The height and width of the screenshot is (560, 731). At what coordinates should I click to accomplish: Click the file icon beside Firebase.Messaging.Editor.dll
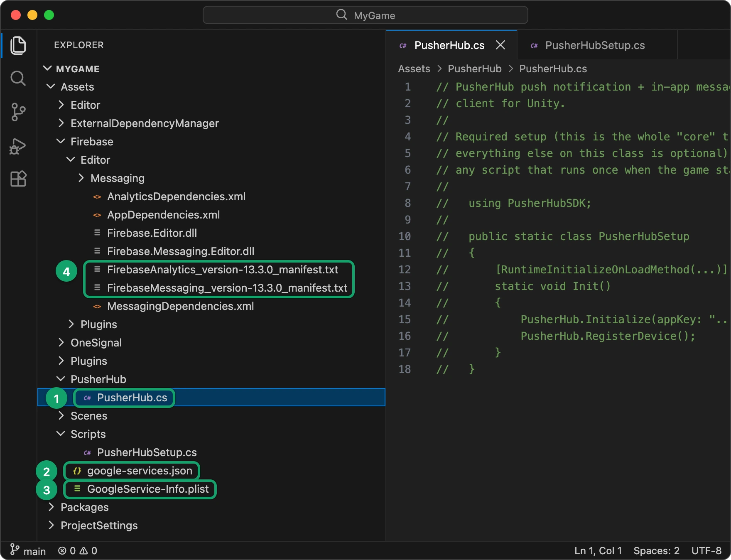(97, 251)
